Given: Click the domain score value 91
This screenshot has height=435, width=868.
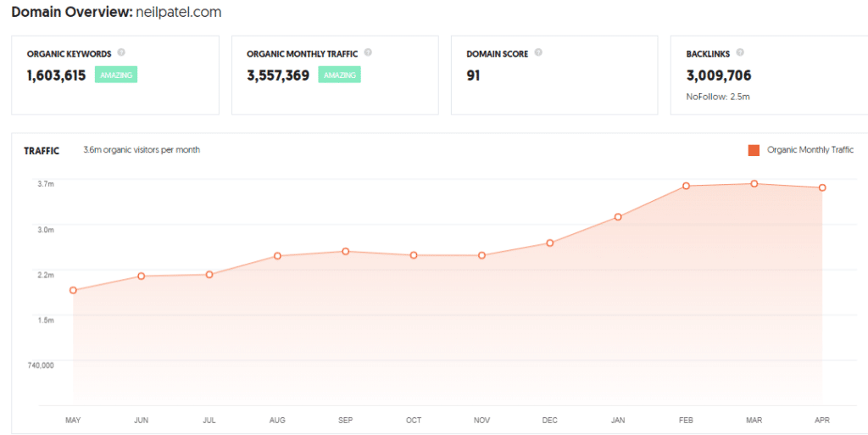Looking at the screenshot, I should click(473, 75).
